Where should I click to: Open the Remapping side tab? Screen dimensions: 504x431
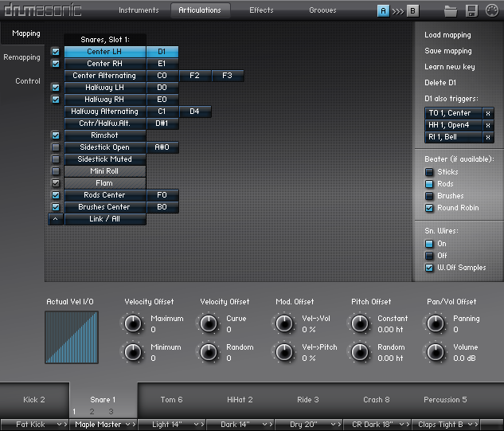coord(21,57)
